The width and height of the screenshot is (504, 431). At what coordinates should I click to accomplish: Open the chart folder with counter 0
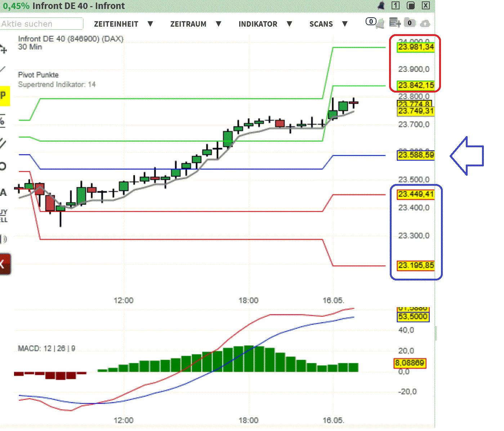pyautogui.click(x=409, y=23)
